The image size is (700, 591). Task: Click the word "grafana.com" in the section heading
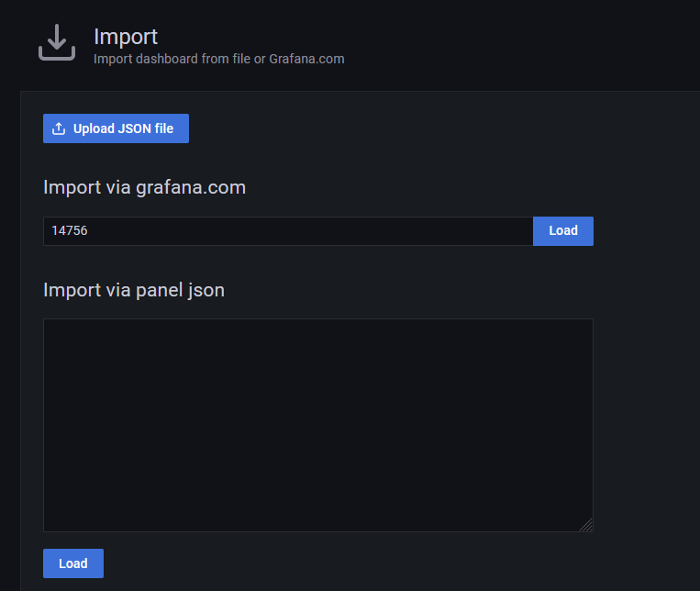tap(191, 187)
